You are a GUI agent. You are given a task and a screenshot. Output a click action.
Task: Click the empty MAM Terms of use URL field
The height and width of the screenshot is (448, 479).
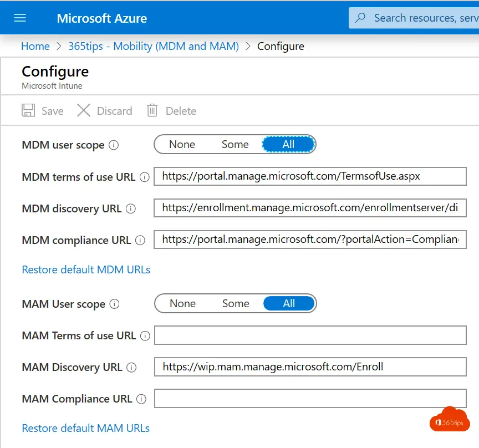click(310, 335)
